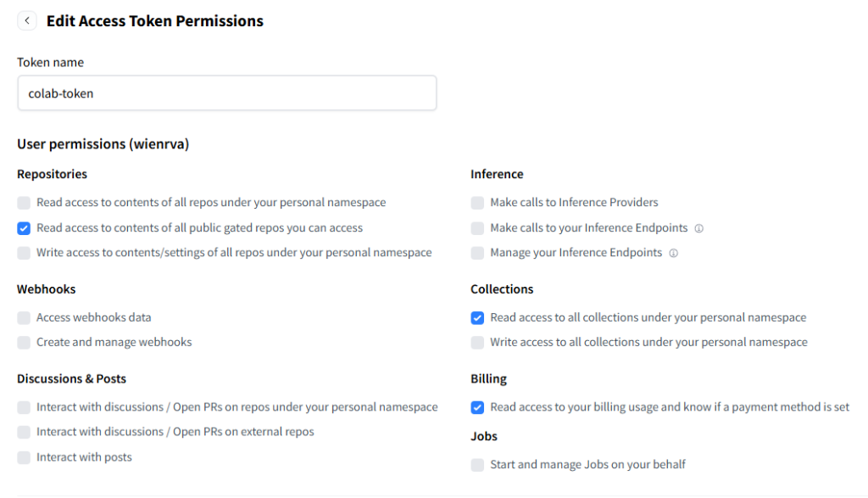Check Manage your Inference Endpoints
The height and width of the screenshot is (498, 868).
pyautogui.click(x=477, y=253)
